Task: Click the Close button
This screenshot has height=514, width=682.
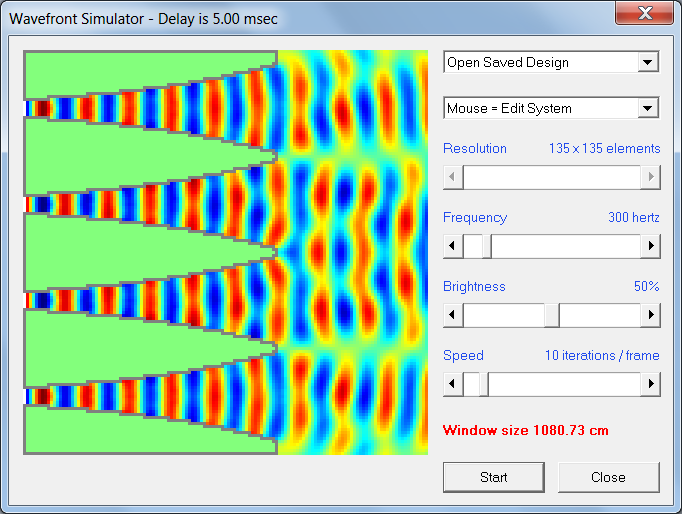Action: click(x=608, y=477)
